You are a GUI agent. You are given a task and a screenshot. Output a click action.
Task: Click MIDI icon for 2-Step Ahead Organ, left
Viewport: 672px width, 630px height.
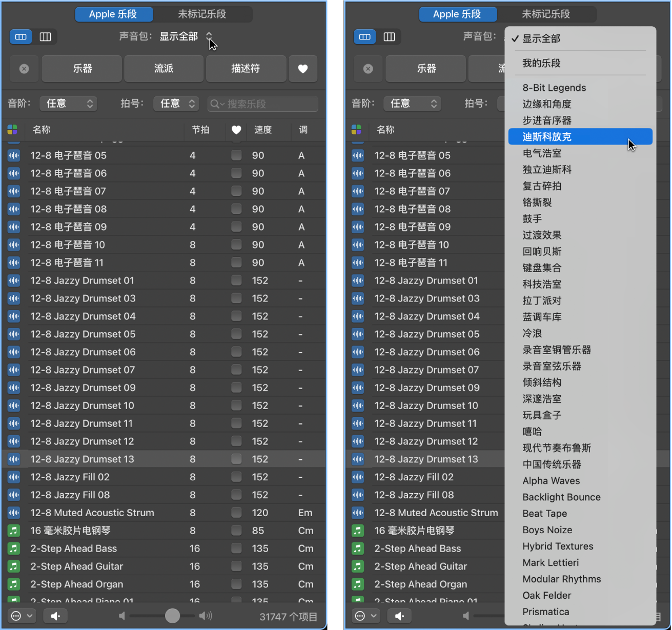point(14,584)
